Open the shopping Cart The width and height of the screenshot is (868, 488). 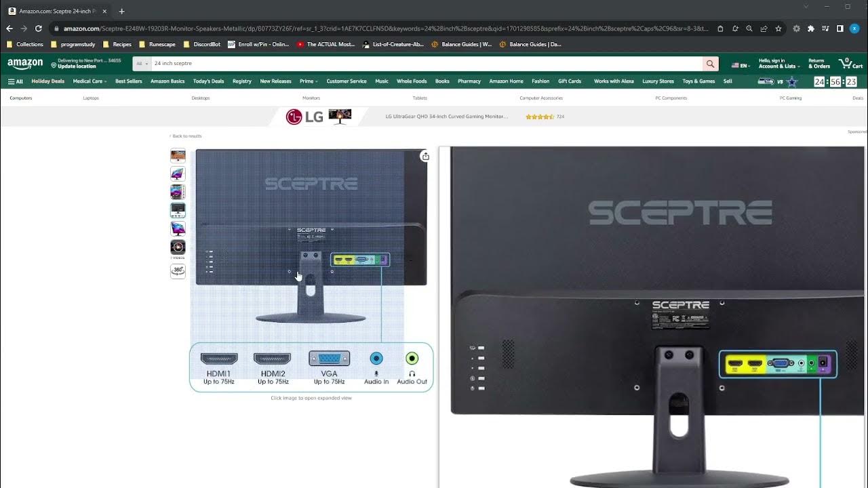850,64
